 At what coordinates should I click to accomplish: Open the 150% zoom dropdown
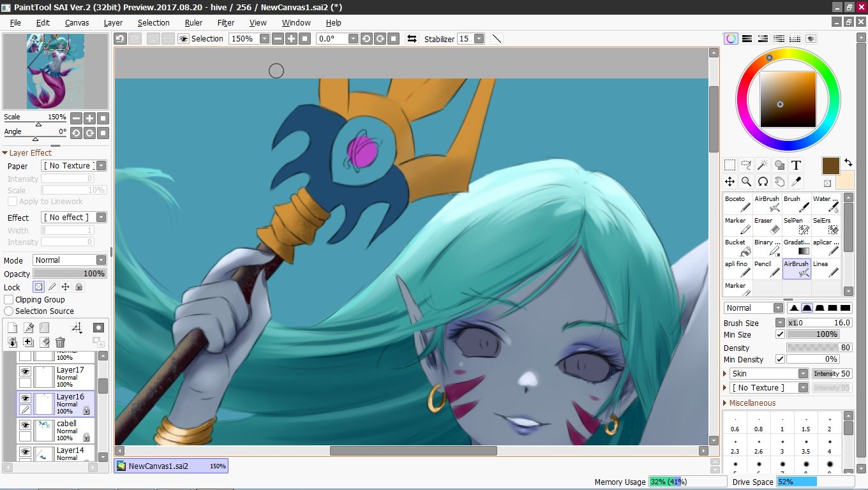pyautogui.click(x=264, y=39)
